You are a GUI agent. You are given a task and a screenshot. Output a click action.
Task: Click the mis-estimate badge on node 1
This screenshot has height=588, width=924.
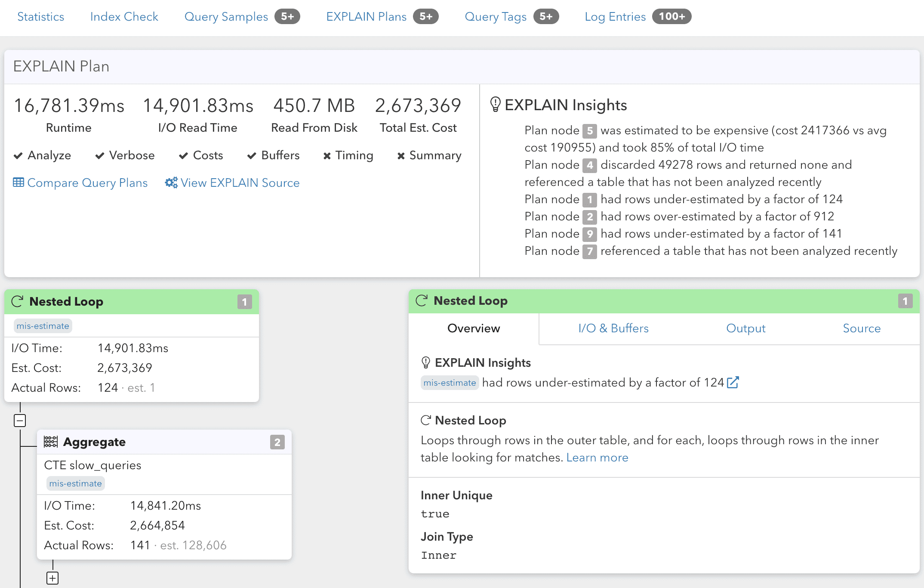pyautogui.click(x=42, y=326)
